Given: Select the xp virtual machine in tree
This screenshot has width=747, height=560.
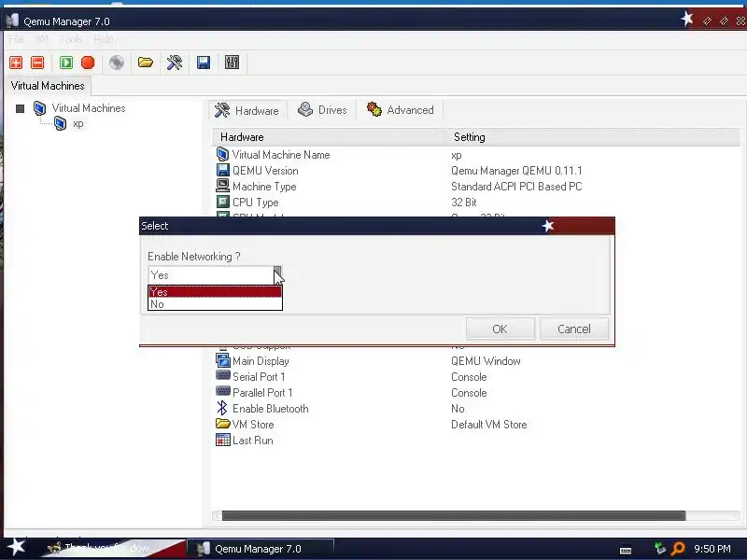Looking at the screenshot, I should 78,124.
